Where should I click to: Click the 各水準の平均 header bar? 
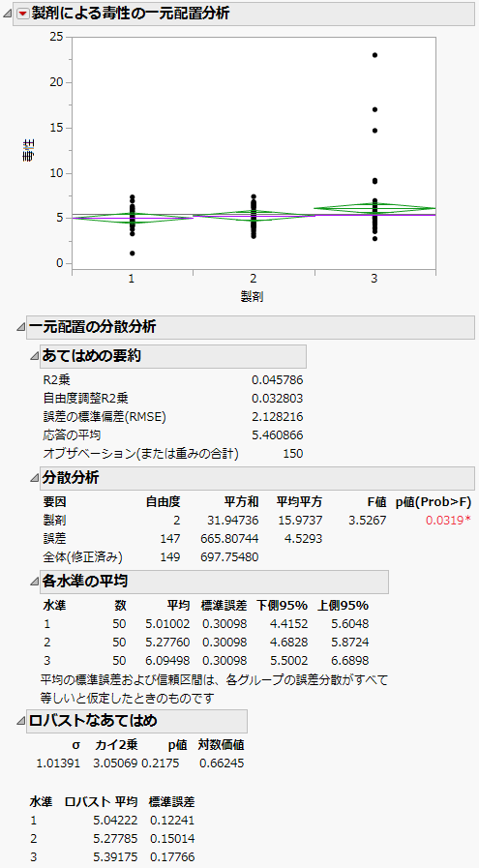[x=214, y=582]
